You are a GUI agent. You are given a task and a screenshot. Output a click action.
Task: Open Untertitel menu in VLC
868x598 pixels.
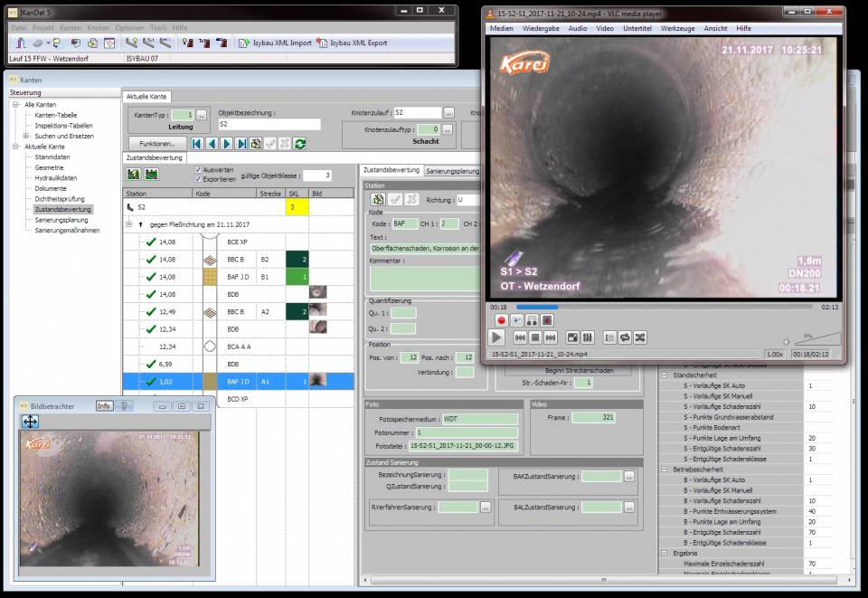[637, 28]
